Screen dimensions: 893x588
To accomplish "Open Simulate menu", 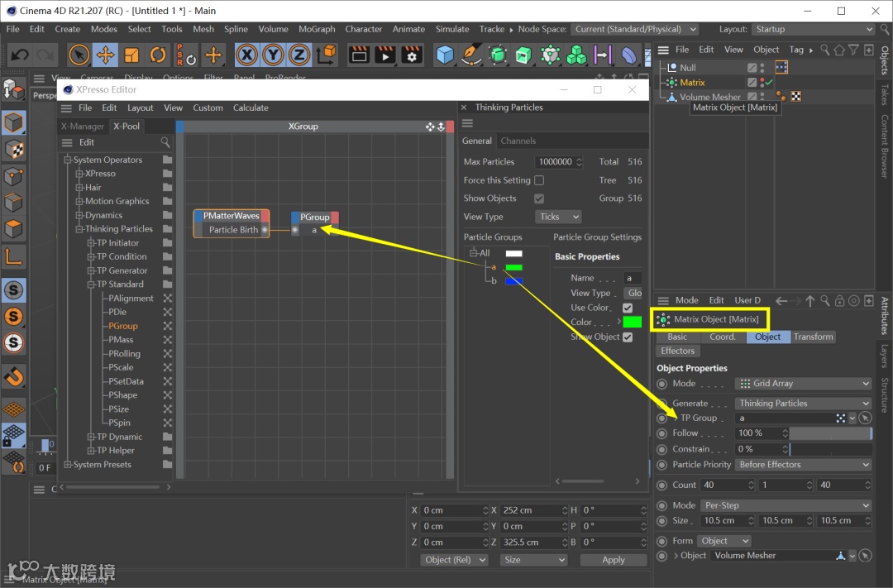I will pyautogui.click(x=452, y=29).
